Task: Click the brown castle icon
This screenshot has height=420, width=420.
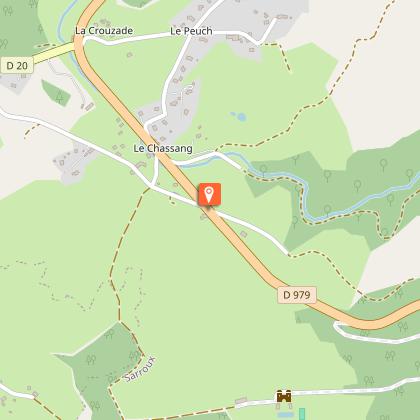Action: point(284,396)
